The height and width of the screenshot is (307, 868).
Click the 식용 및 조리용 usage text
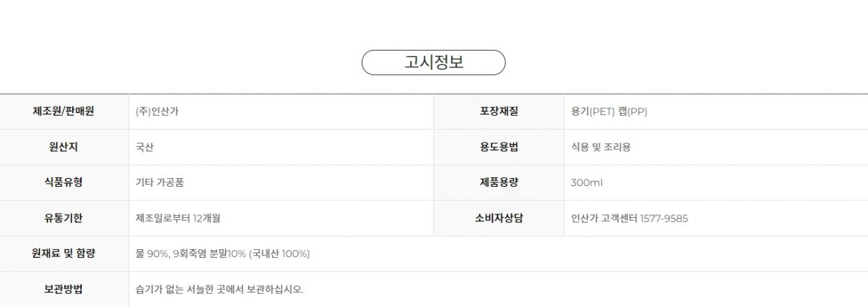point(601,147)
